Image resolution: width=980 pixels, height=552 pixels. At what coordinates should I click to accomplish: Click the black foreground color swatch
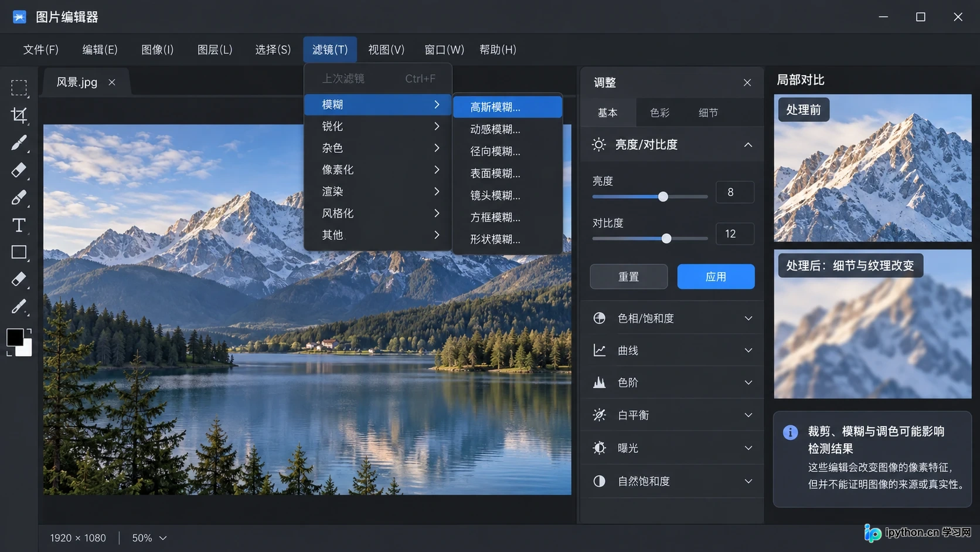pos(15,337)
